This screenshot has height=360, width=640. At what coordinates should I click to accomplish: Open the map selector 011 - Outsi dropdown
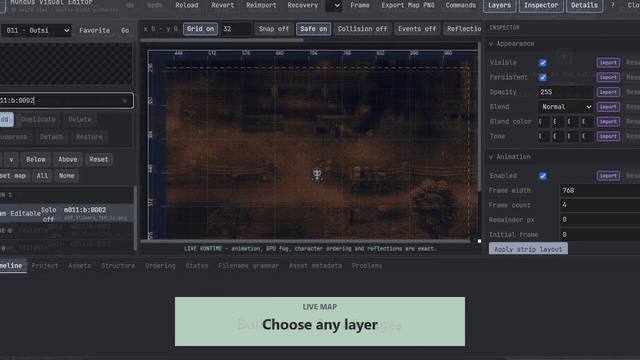(36, 31)
